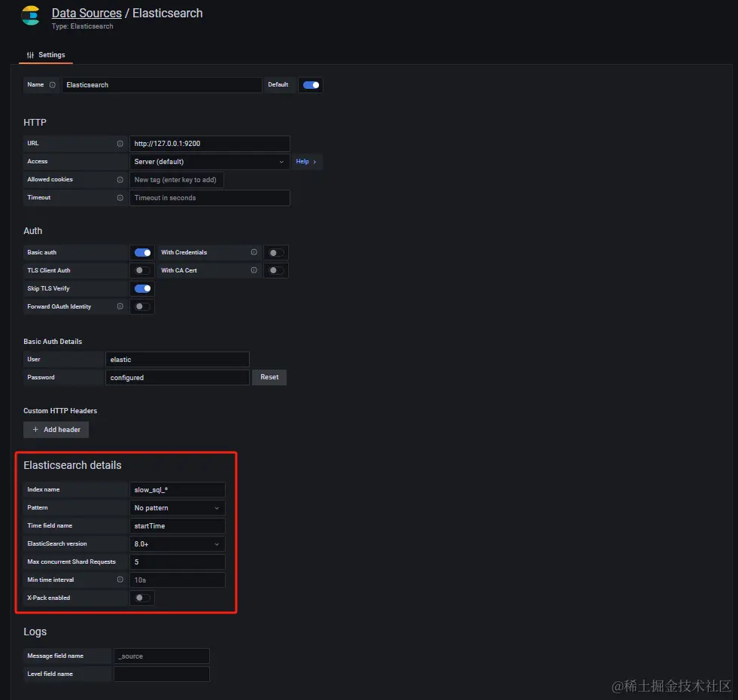
Task: Click the Index name field
Action: point(178,490)
